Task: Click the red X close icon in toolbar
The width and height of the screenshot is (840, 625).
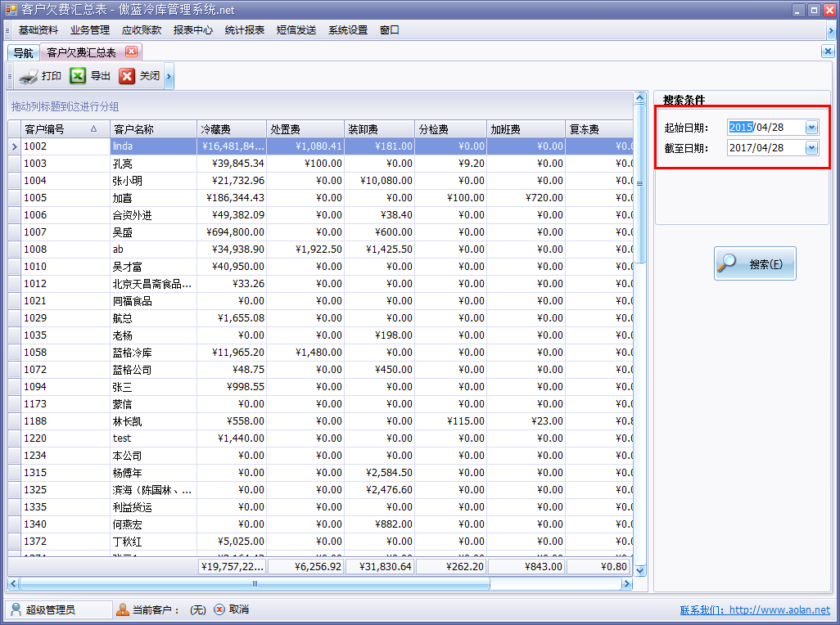Action: click(x=127, y=76)
